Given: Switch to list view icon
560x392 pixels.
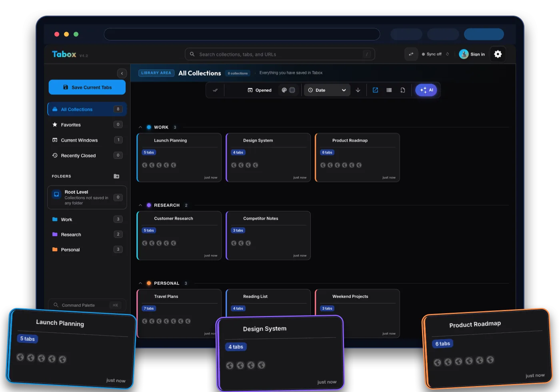Looking at the screenshot, I should 389,90.
